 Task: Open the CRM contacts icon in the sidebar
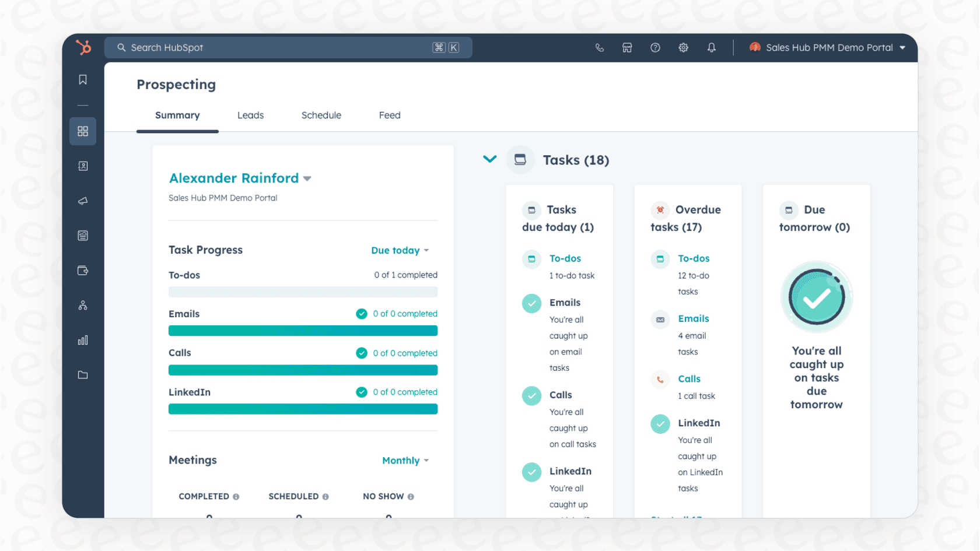pos(82,166)
